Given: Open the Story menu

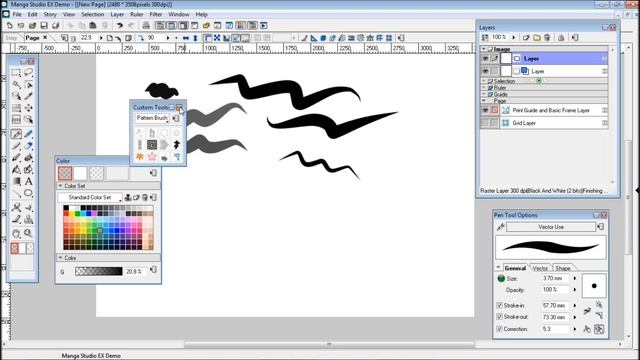Looking at the screenshot, I should (50, 14).
